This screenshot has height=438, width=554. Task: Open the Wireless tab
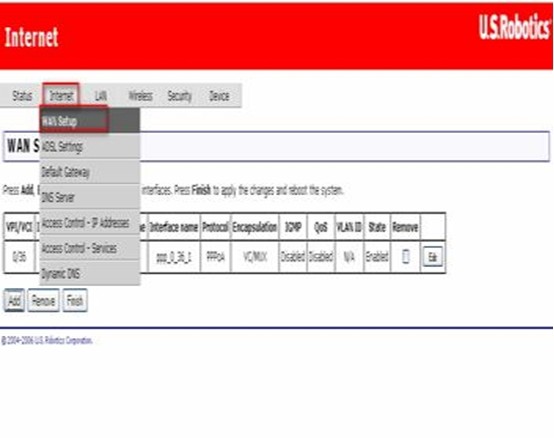[x=140, y=96]
